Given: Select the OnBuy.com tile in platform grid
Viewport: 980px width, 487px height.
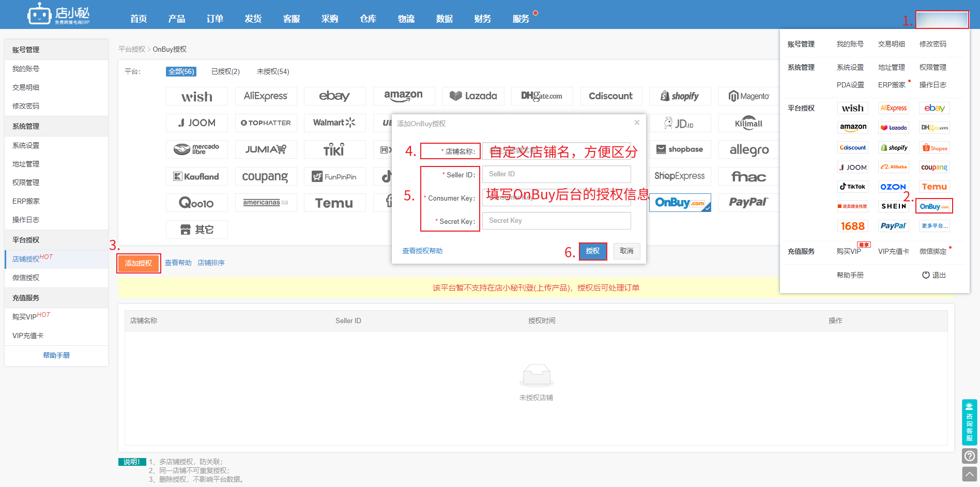Looking at the screenshot, I should click(x=680, y=203).
